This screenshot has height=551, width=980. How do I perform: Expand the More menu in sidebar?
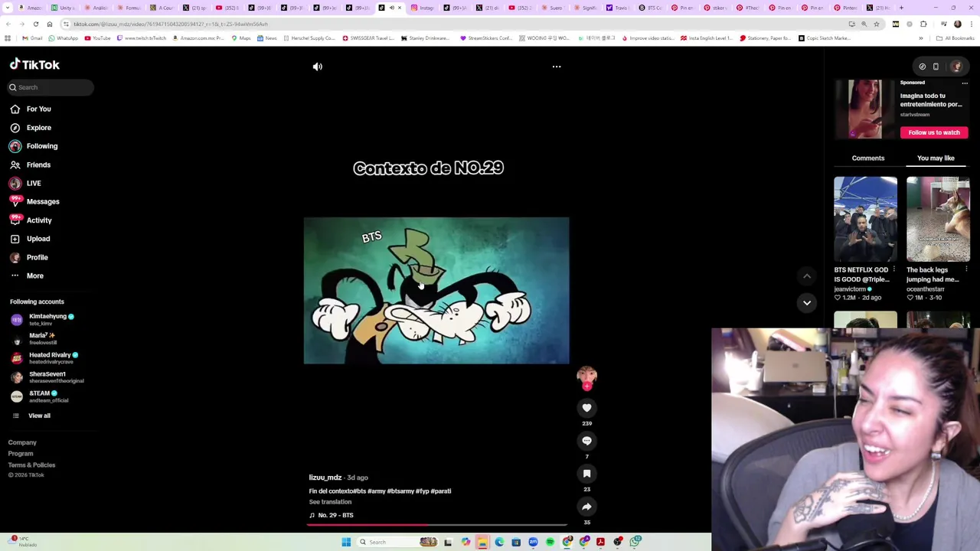coord(27,275)
